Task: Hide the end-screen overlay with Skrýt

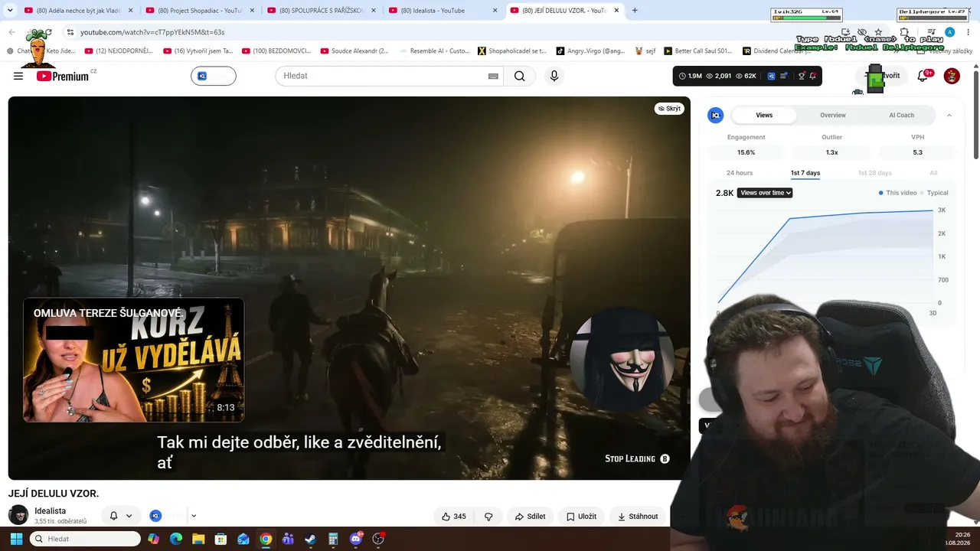Action: point(669,109)
